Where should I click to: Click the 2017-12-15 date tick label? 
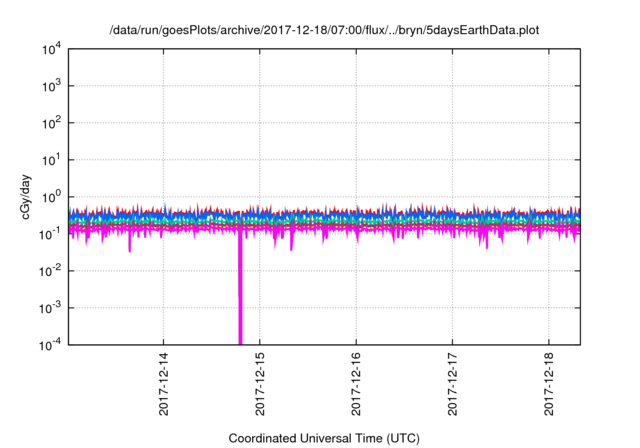pos(260,384)
